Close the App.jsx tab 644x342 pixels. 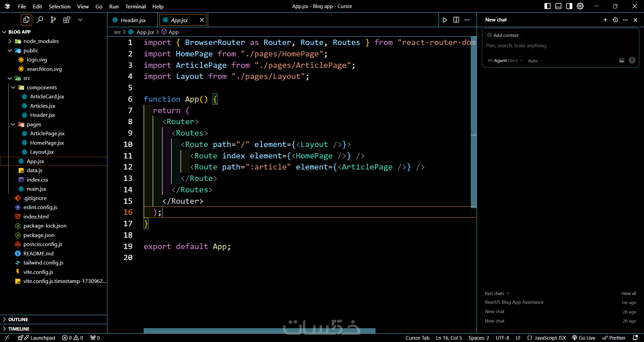tap(202, 20)
